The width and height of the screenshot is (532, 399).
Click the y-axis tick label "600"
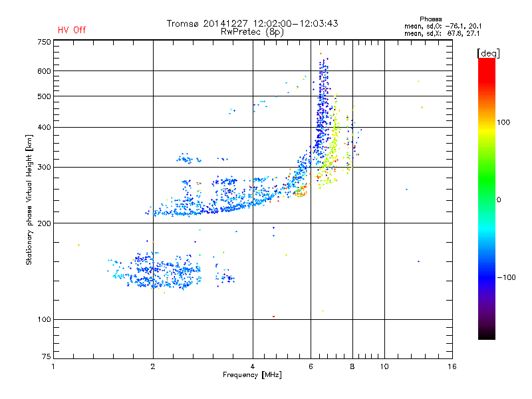(44, 71)
